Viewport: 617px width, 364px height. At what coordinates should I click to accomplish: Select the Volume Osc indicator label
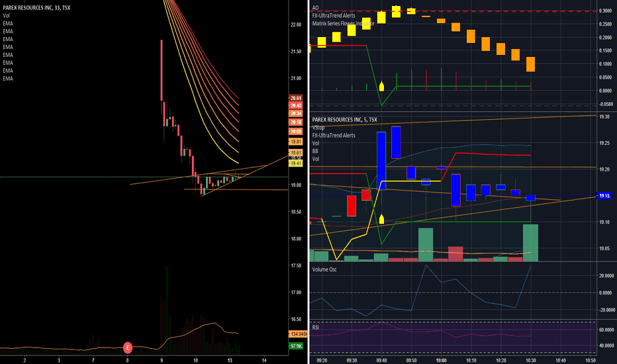click(x=324, y=269)
